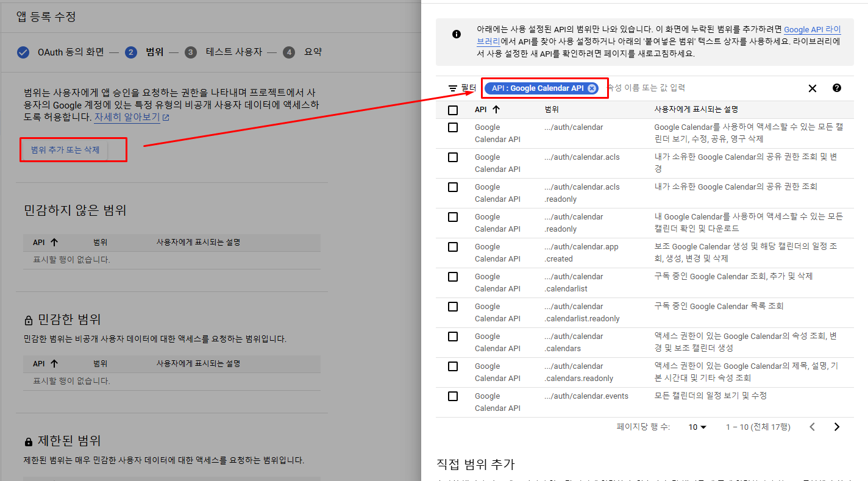
Task: Open the OAuth 동의 화면 step
Action: 71,52
